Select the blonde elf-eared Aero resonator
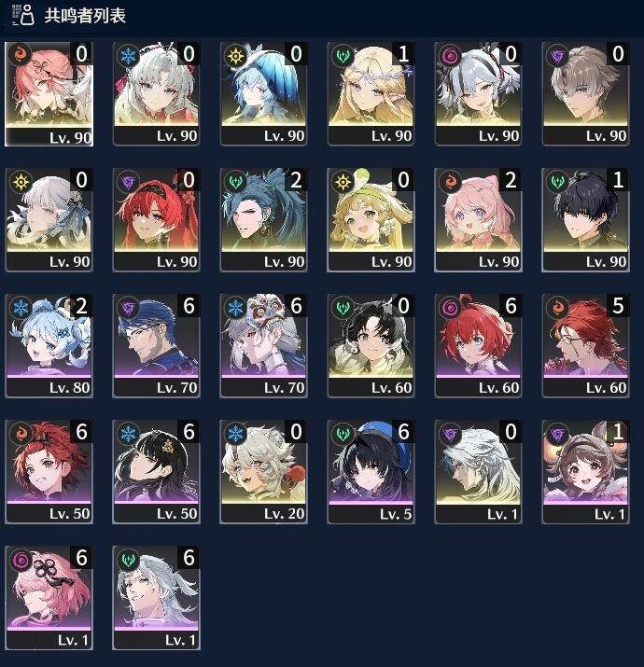 371,93
